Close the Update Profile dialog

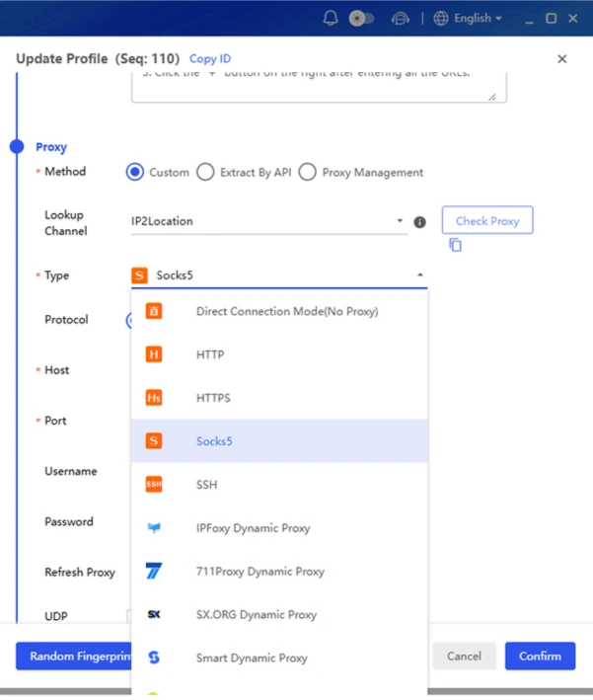click(x=561, y=59)
